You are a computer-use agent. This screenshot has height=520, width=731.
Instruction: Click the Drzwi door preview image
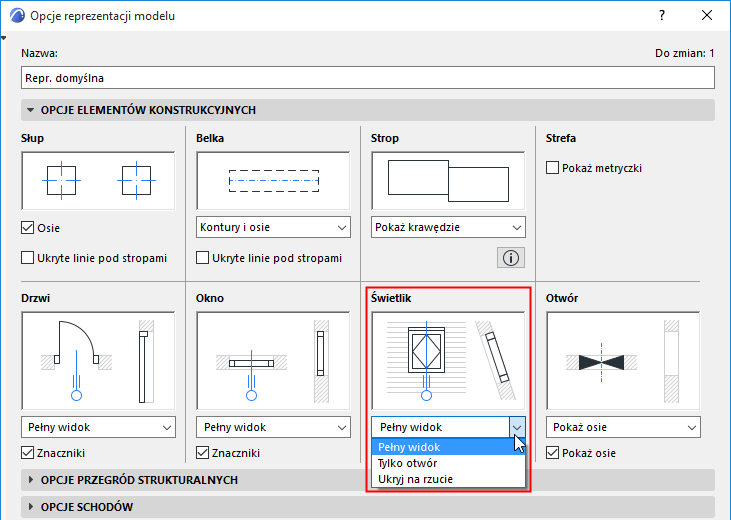point(97,361)
